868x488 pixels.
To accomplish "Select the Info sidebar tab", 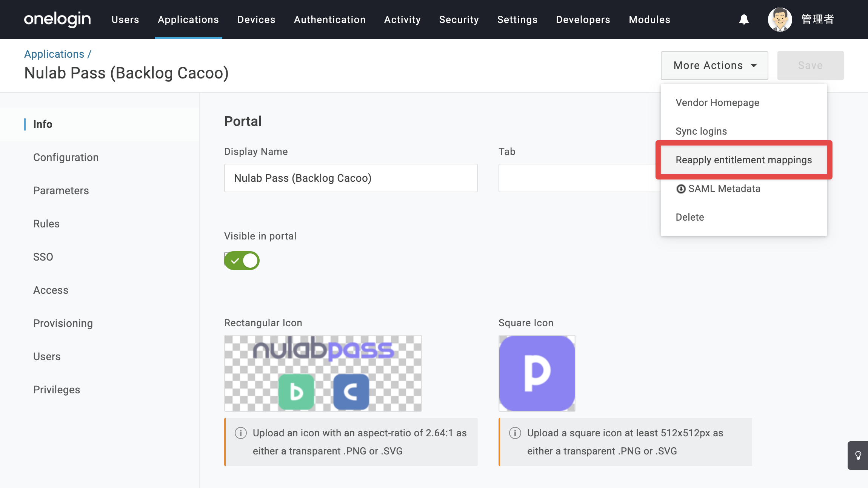I will tap(100, 124).
